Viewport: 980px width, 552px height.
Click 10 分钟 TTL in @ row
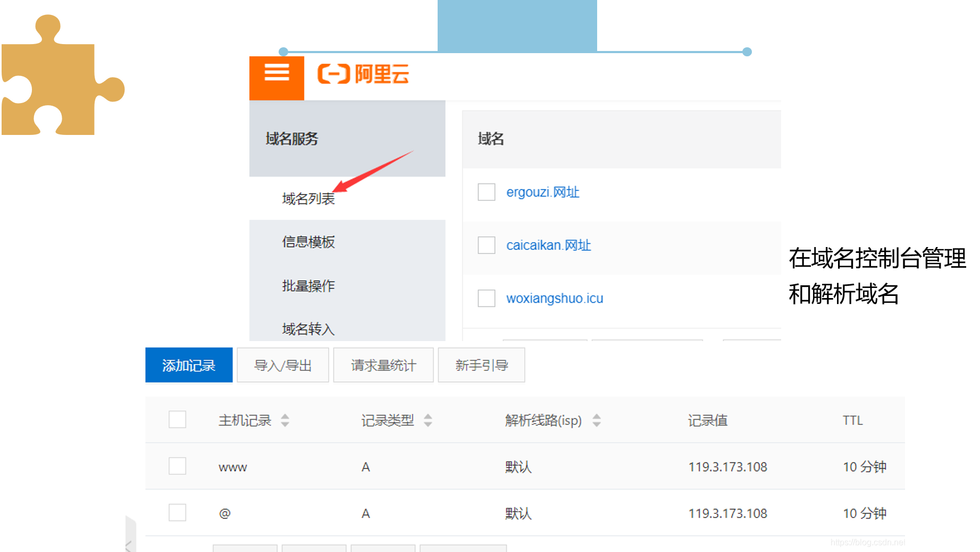(865, 513)
